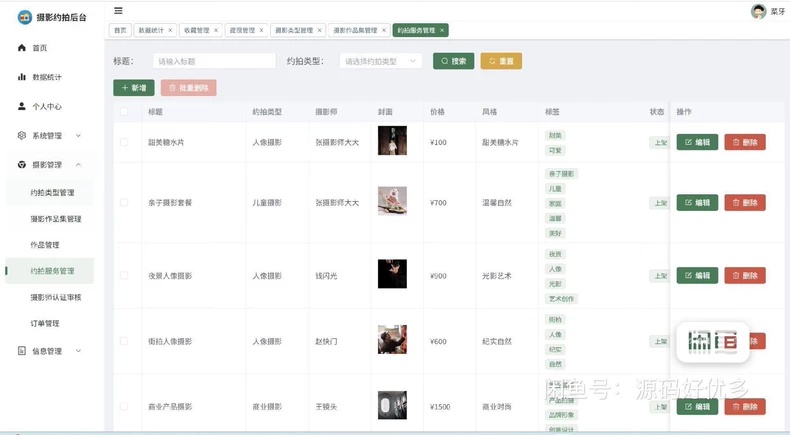Click the 标题 search input field
Screen dimensions: 790x435
pyautogui.click(x=215, y=61)
